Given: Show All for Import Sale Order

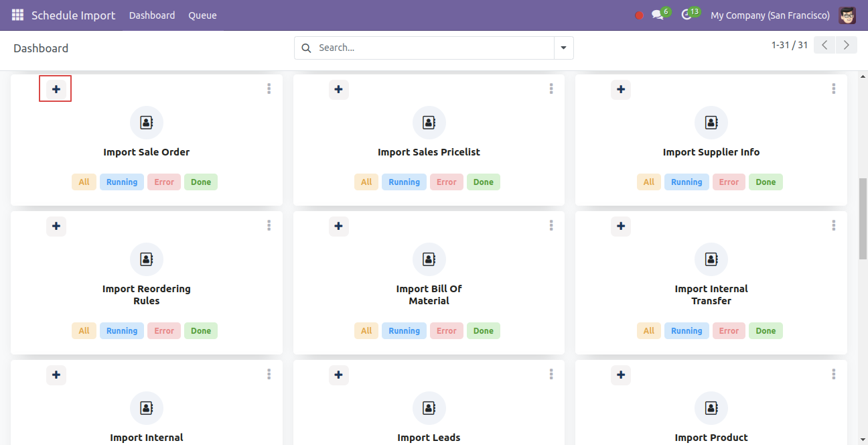Looking at the screenshot, I should click(x=84, y=182).
